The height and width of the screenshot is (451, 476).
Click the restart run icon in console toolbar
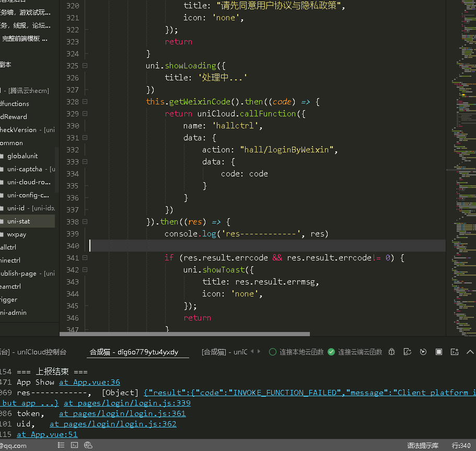pyautogui.click(x=423, y=352)
